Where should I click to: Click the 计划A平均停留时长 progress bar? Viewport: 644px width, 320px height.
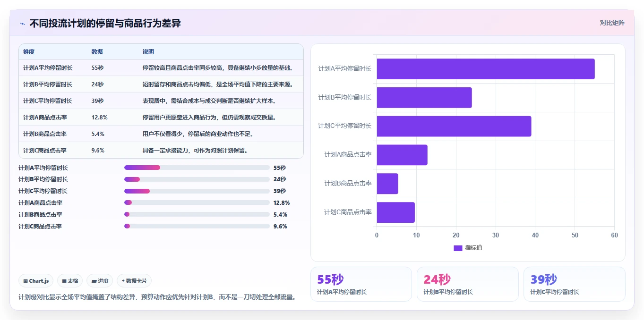click(197, 168)
